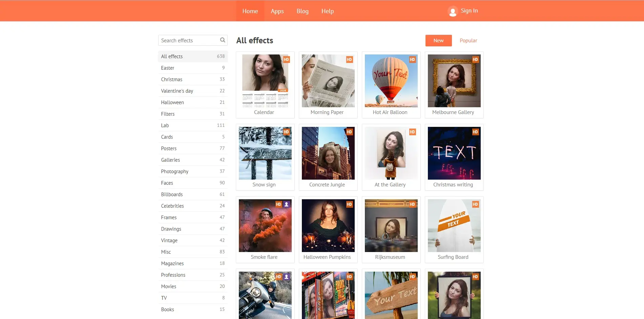644x319 pixels.
Task: Open the Halloween Pumpkins thumbnail
Action: (328, 226)
